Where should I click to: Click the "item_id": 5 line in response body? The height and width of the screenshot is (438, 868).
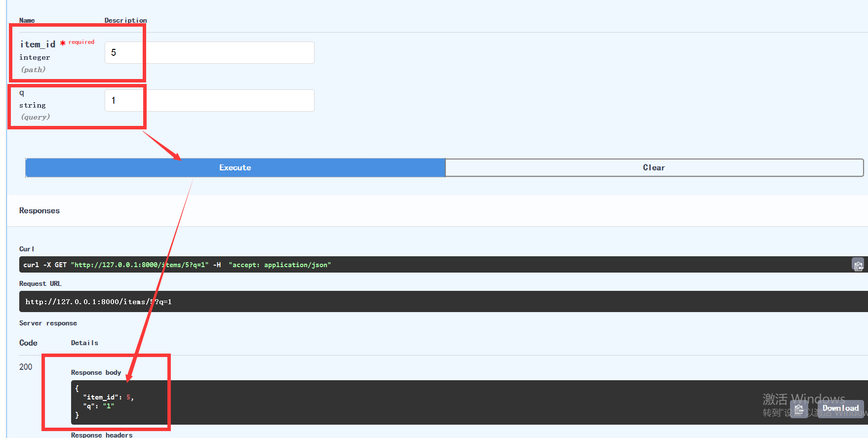pyautogui.click(x=108, y=397)
